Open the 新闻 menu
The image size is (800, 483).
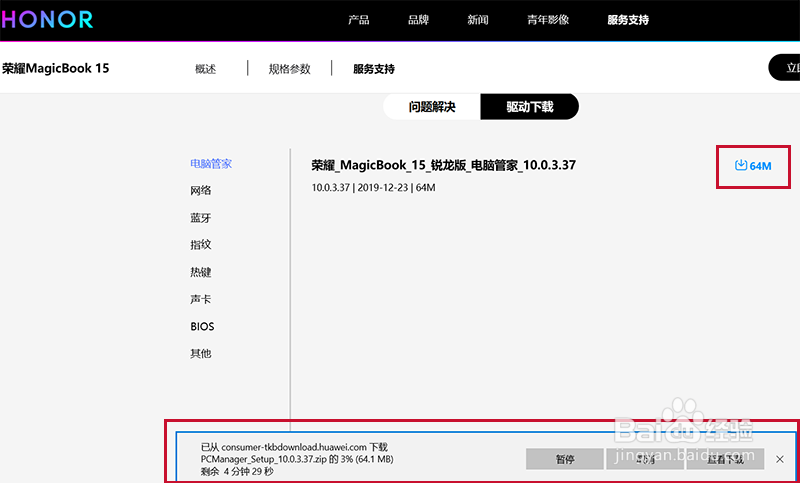478,20
